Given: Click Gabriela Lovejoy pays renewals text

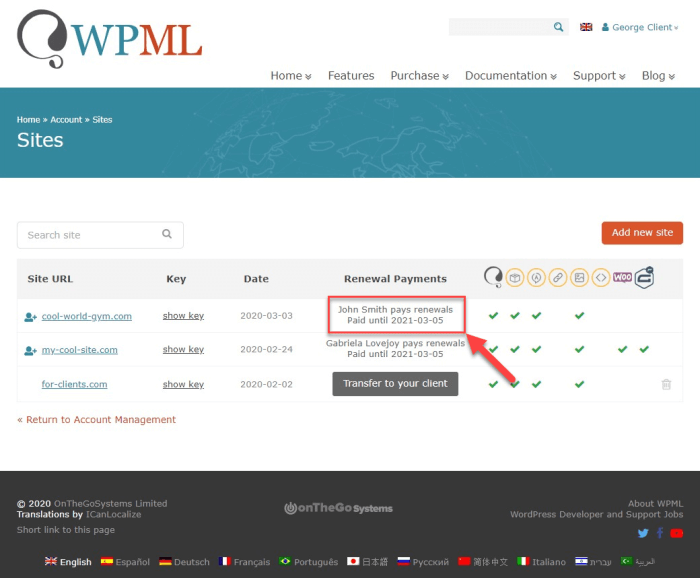Looking at the screenshot, I should click(395, 343).
